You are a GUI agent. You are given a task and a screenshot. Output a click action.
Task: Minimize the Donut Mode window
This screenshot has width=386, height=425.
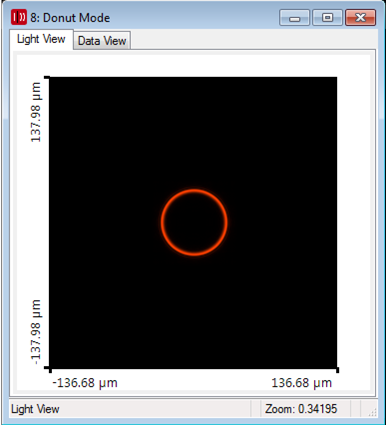(294, 17)
